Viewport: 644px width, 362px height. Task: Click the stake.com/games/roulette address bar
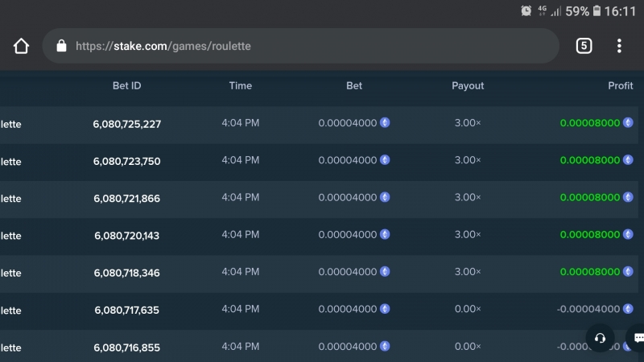point(300,46)
